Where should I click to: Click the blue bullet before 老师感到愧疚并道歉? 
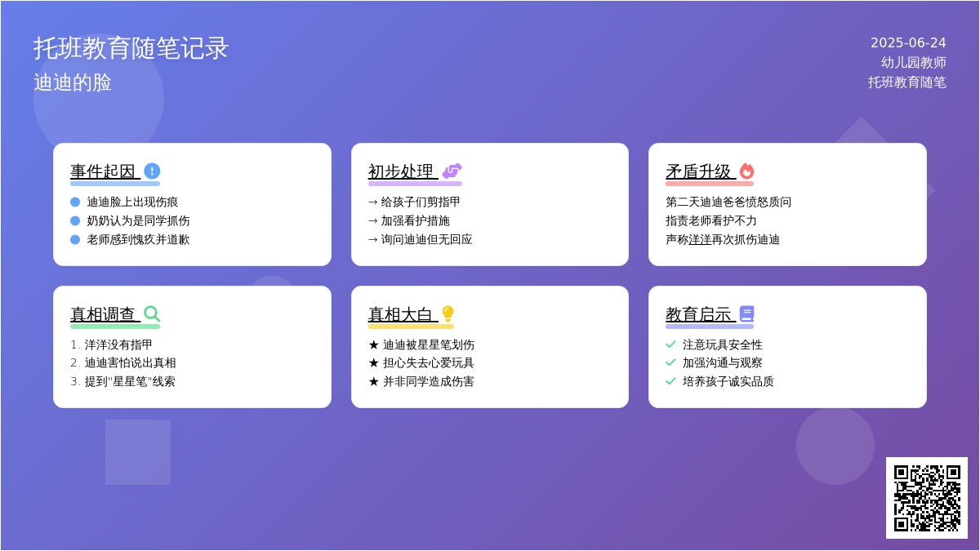tap(75, 239)
